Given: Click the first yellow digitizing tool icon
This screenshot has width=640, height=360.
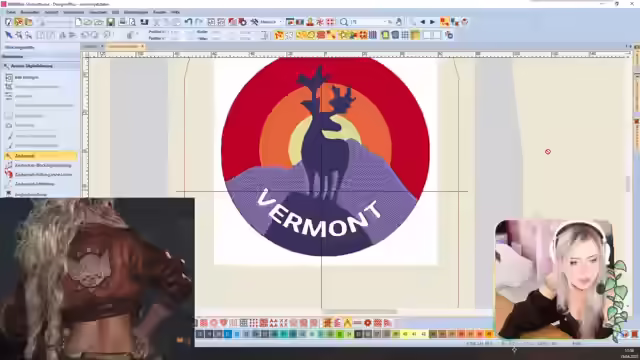Looking at the screenshot, I should 279,35.
